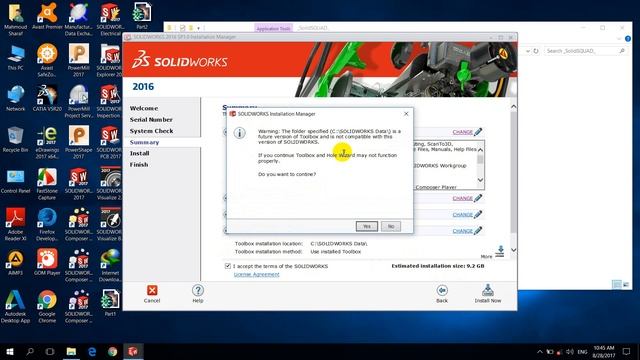640x360 pixels.
Task: Click the taskbar search magnifier
Action: click(30, 351)
